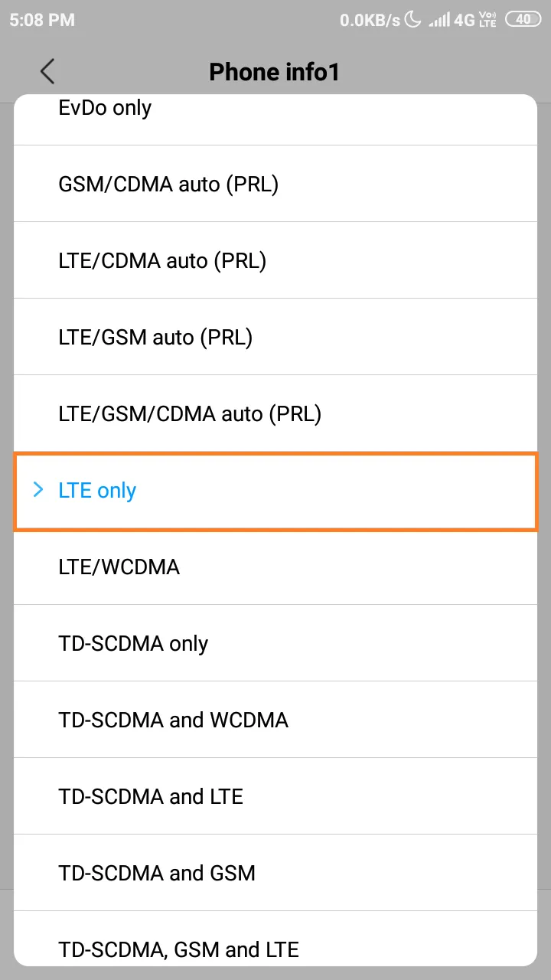
Task: Choose TD-SCDMA, GSM and LTE
Action: pyautogui.click(x=275, y=939)
